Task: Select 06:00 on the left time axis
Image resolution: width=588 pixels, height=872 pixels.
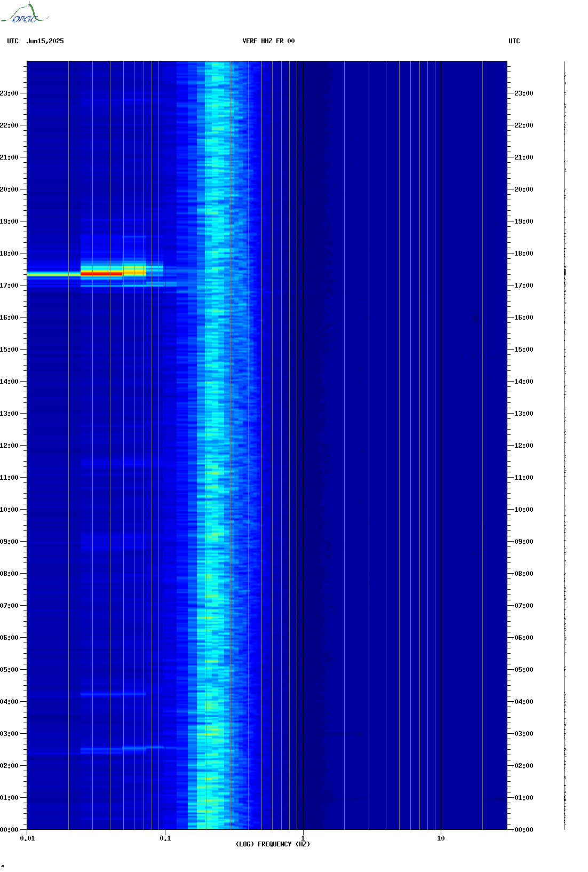Action: pos(9,638)
